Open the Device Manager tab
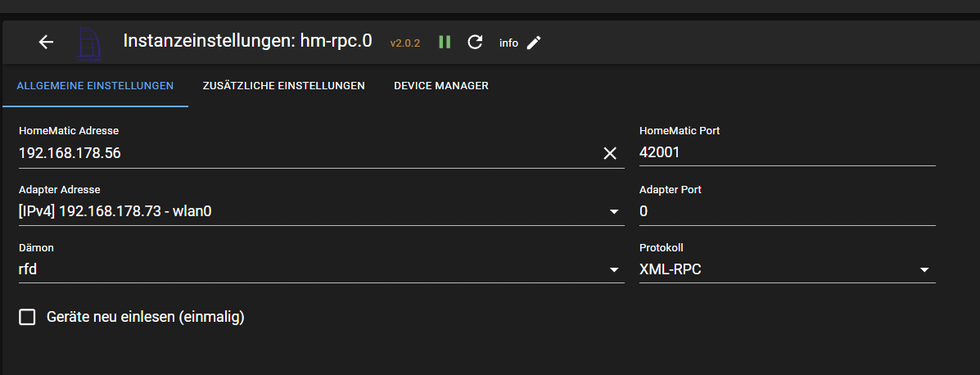Image resolution: width=980 pixels, height=375 pixels. (440, 85)
